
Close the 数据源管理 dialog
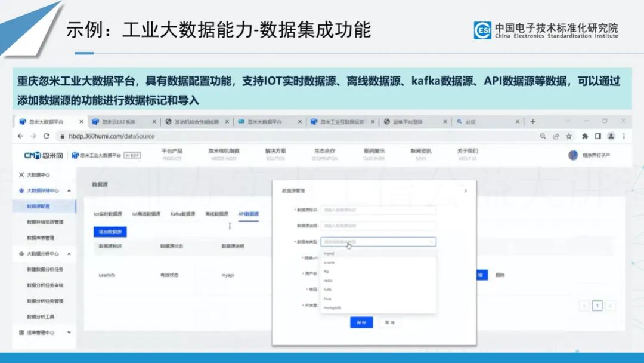coord(466,190)
